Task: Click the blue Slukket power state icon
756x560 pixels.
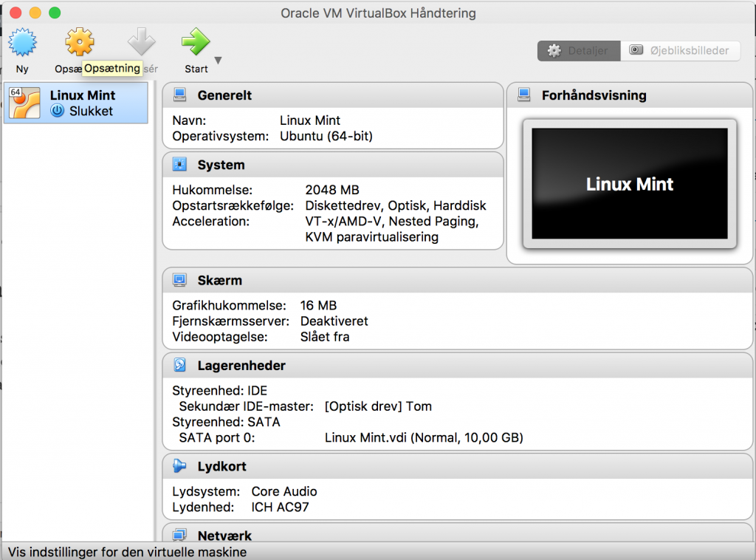Action: 58,111
